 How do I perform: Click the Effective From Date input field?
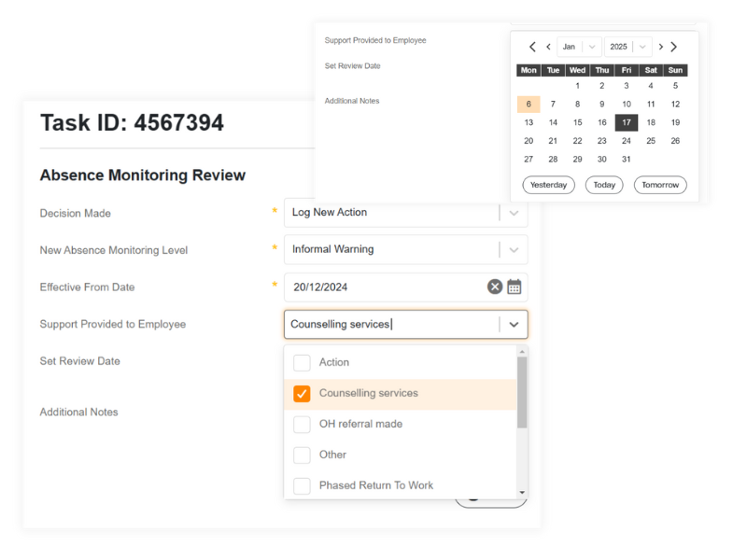tap(406, 287)
